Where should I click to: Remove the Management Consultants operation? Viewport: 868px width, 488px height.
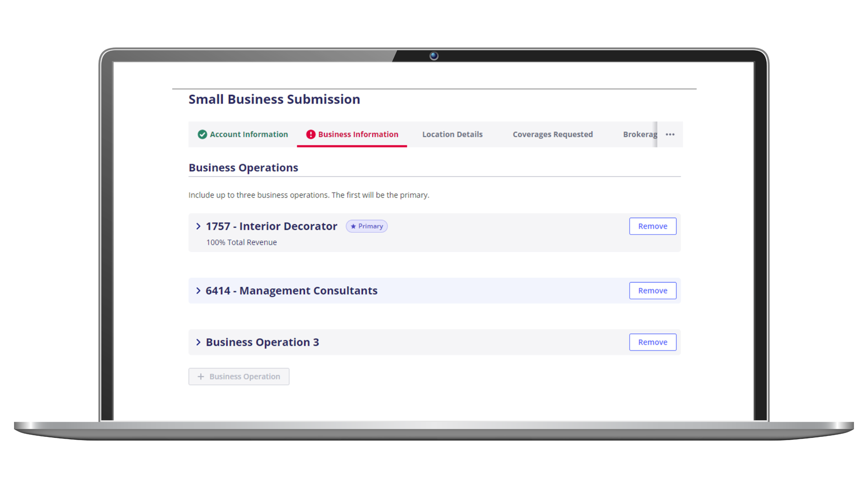coord(652,291)
